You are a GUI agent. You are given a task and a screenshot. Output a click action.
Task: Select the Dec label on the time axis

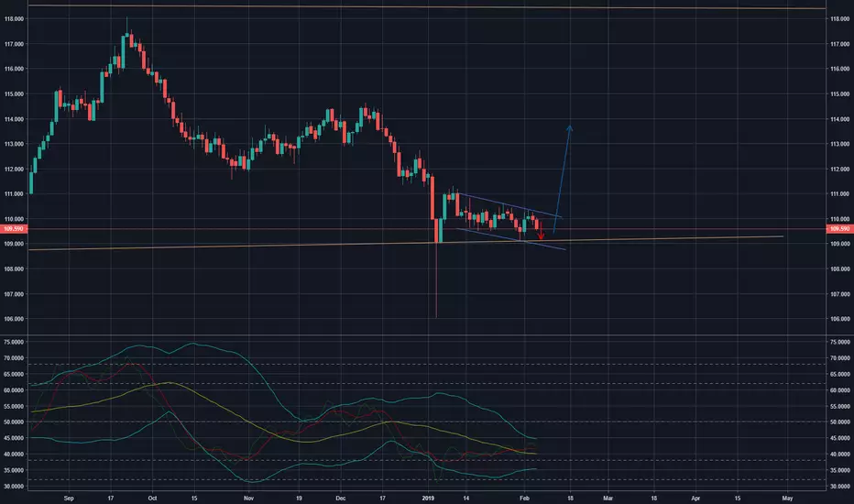341,498
